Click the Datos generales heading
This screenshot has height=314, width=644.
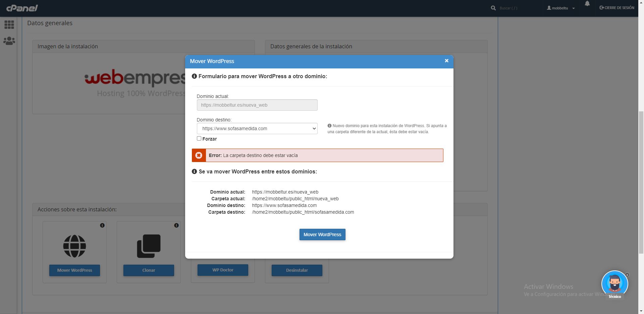tap(50, 23)
